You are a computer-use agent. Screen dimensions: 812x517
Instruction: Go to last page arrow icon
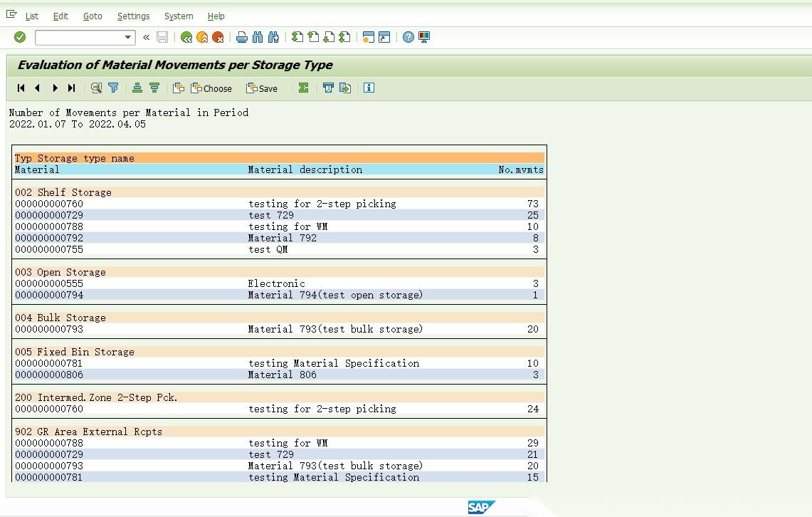[x=71, y=88]
